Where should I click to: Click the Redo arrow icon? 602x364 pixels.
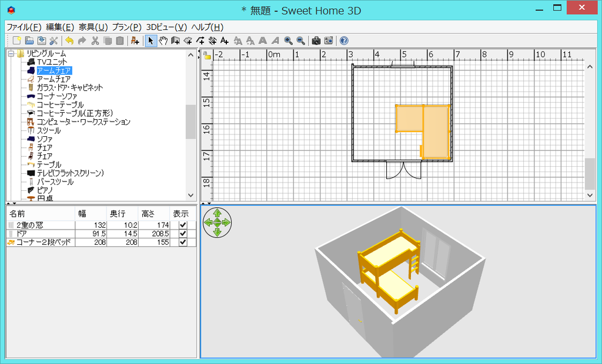click(82, 41)
